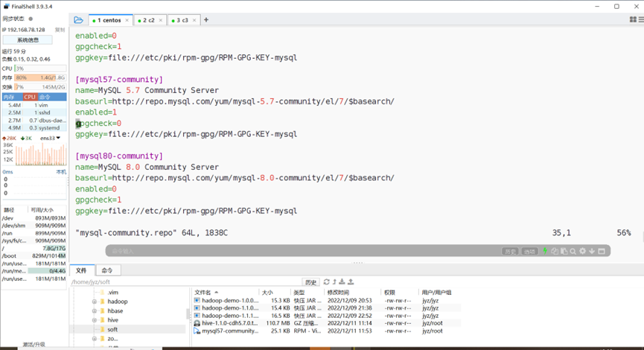Sort process list by 内存 column
Image resolution: width=644 pixels, height=350 pixels.
click(x=12, y=97)
